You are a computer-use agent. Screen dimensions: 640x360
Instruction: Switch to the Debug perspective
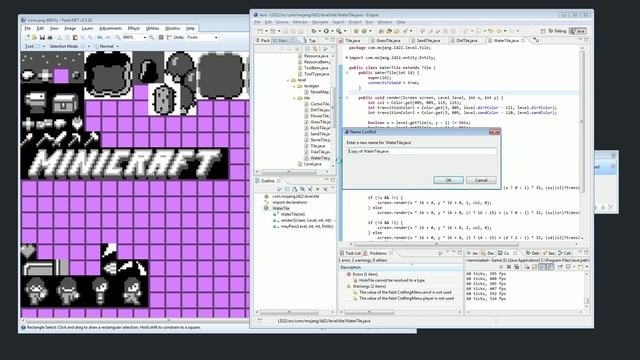pos(558,31)
